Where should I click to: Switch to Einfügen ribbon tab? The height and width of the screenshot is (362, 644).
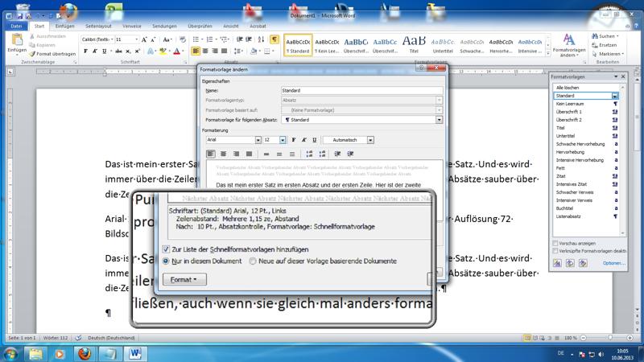tap(65, 26)
